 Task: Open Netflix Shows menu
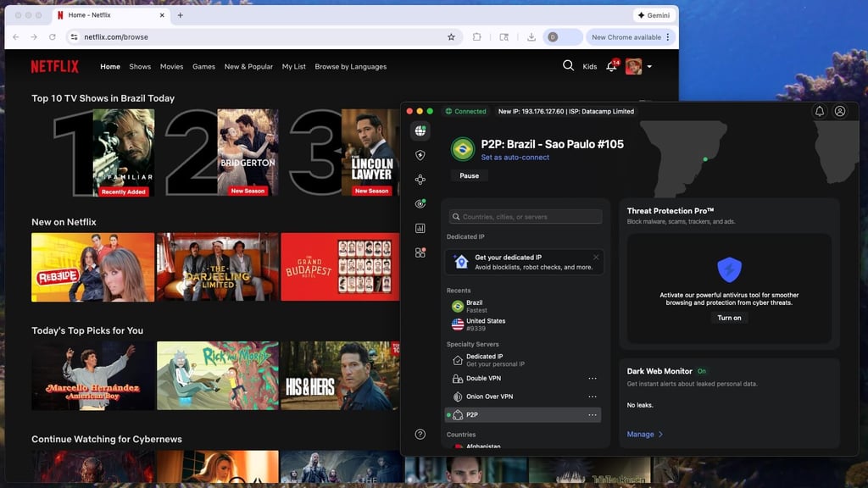point(140,66)
